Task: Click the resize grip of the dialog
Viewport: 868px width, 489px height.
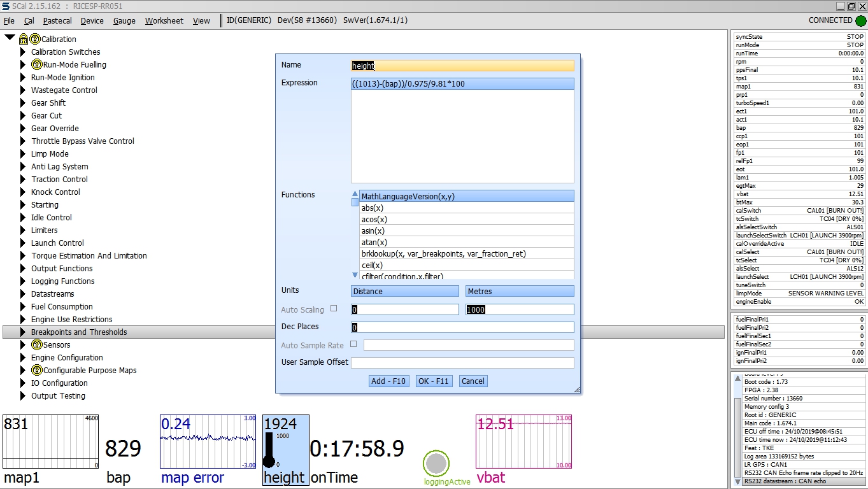Action: pos(577,390)
